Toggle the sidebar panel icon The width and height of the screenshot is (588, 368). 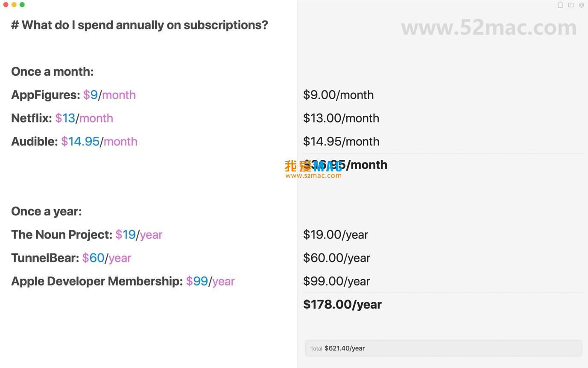click(x=560, y=5)
